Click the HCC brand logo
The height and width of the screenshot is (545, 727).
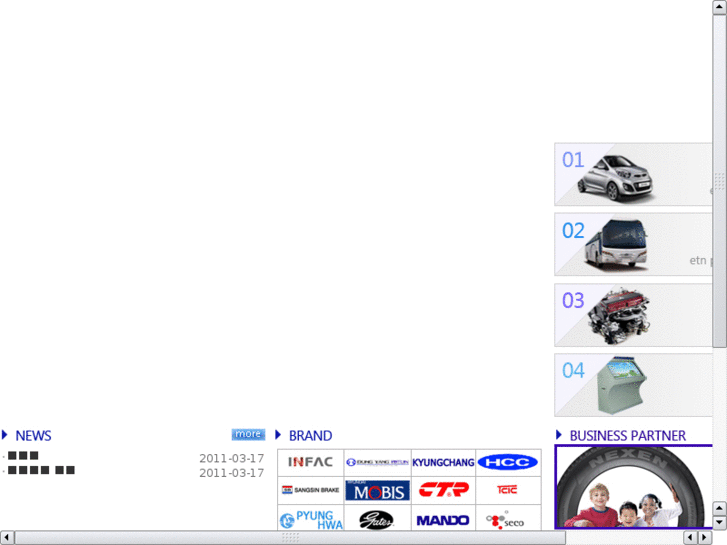(508, 462)
